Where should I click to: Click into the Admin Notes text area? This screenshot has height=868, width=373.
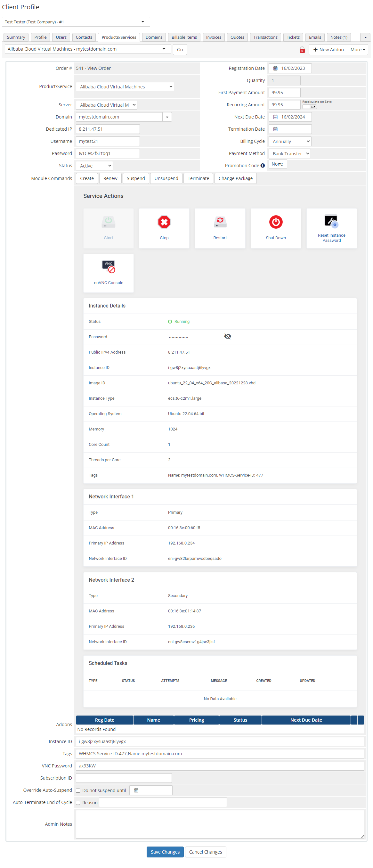(220, 824)
